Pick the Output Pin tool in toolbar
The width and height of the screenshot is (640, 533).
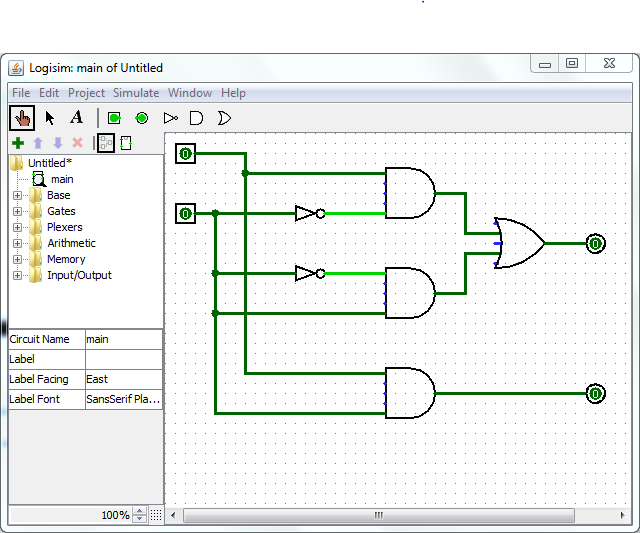(142, 118)
